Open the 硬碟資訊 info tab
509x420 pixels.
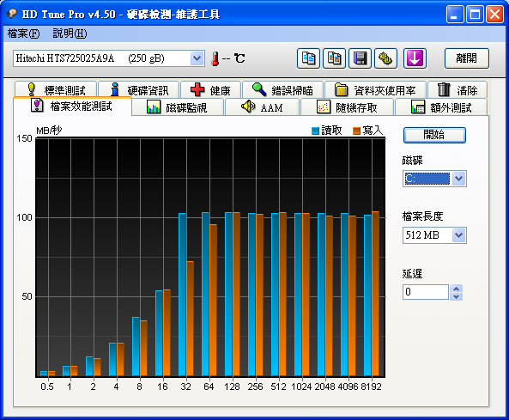click(x=138, y=89)
